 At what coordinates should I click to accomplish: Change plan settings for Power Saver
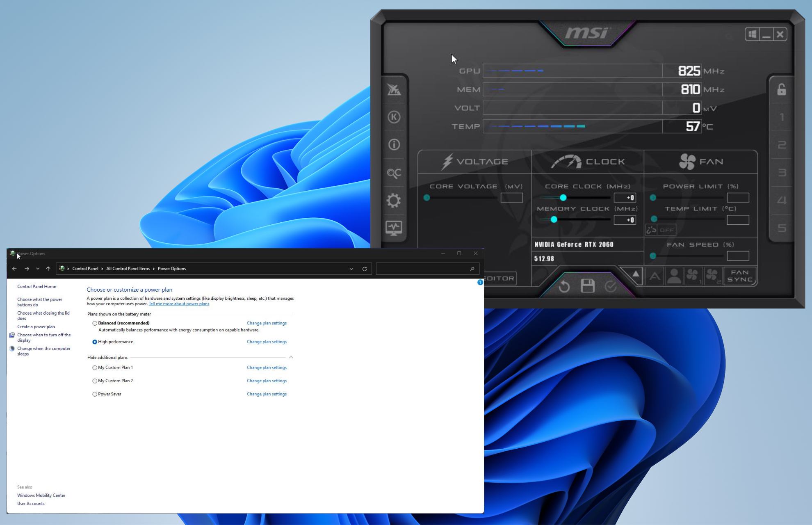pos(267,394)
